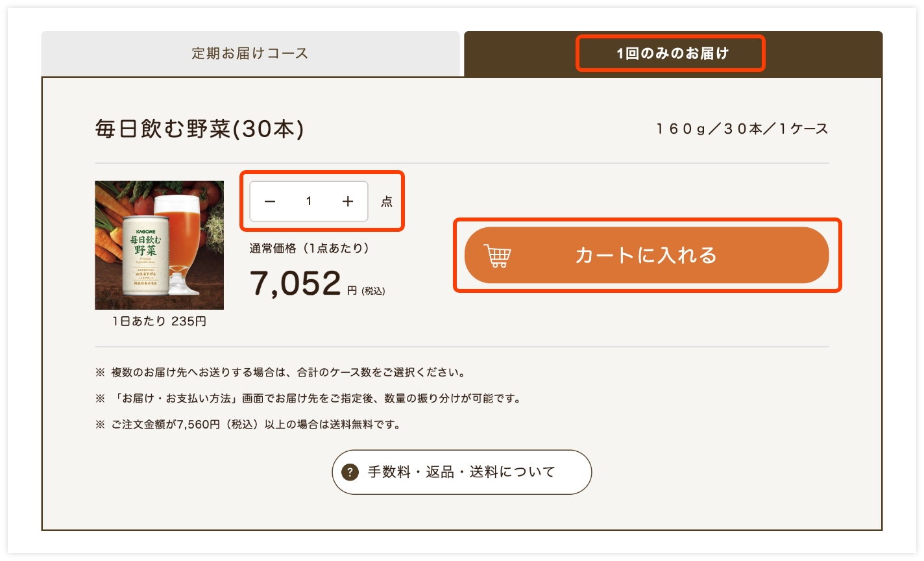Click the 点 unit label beside quantity
Viewport: 924px width, 561px height.
(x=387, y=202)
